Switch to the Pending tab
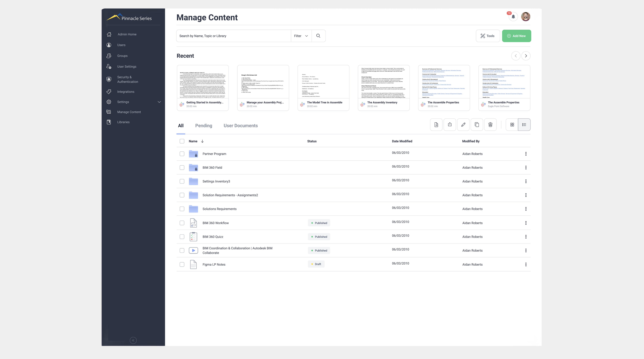This screenshot has height=359, width=644. click(x=204, y=126)
